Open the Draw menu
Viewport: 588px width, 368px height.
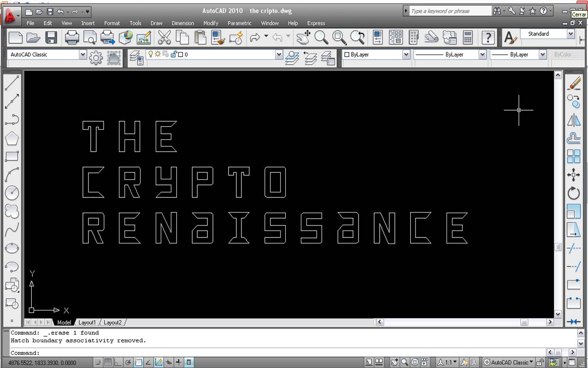pyautogui.click(x=157, y=23)
